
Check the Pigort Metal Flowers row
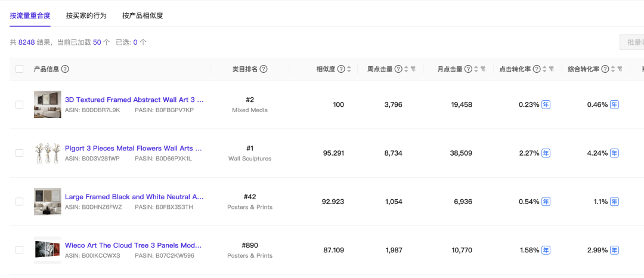19,153
